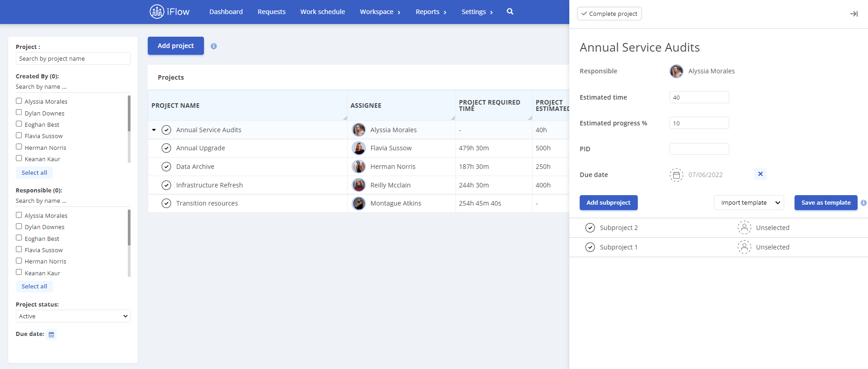Viewport: 868px width, 369px height.
Task: Mark Annual Upgrade complete circle
Action: [x=166, y=148]
